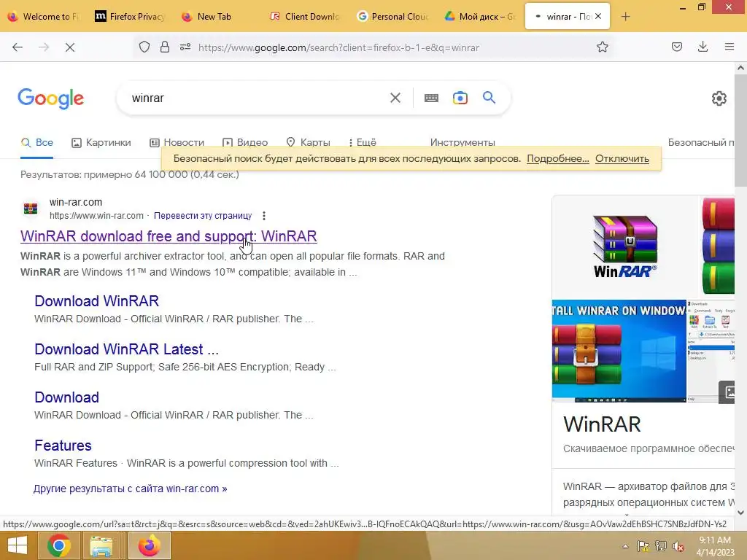Viewport: 747px width, 560px height.
Task: Go to Google home via logo
Action: [50, 98]
